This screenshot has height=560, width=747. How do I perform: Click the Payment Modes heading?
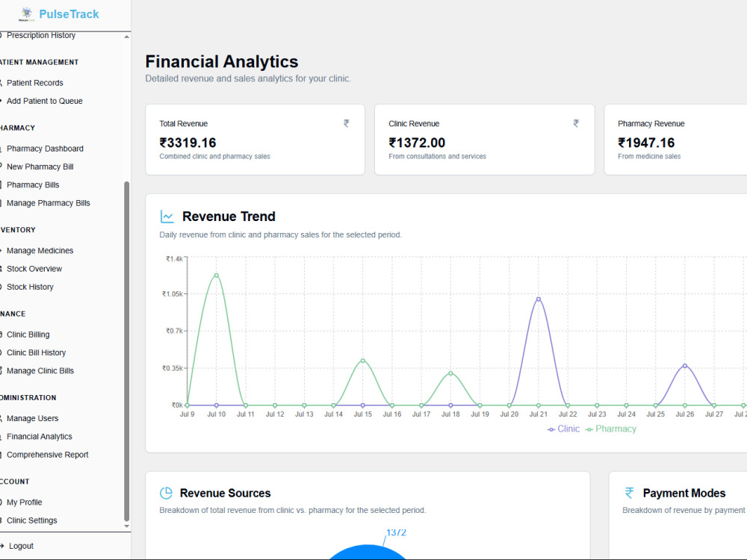click(x=684, y=493)
